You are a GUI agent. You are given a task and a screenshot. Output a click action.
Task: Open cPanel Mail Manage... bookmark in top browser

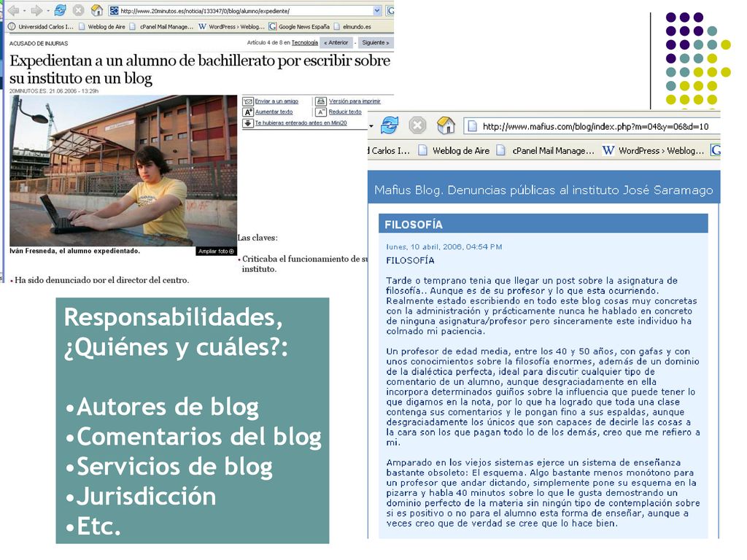161,27
